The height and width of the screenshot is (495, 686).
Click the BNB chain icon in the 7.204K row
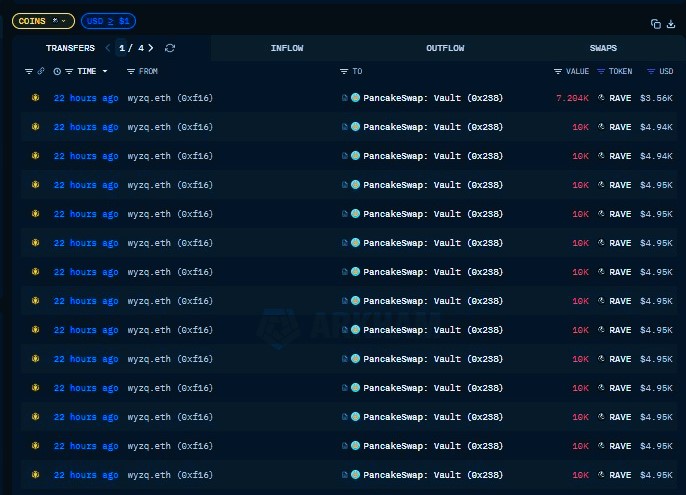coord(35,98)
